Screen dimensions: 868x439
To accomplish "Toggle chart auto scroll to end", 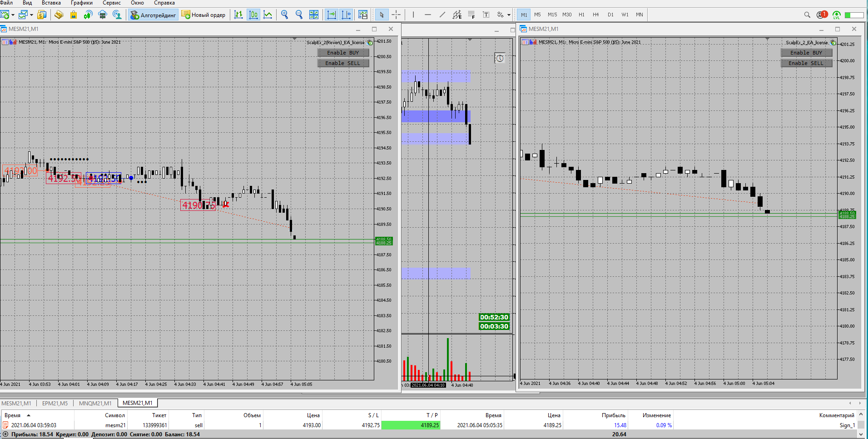I will tap(332, 15).
